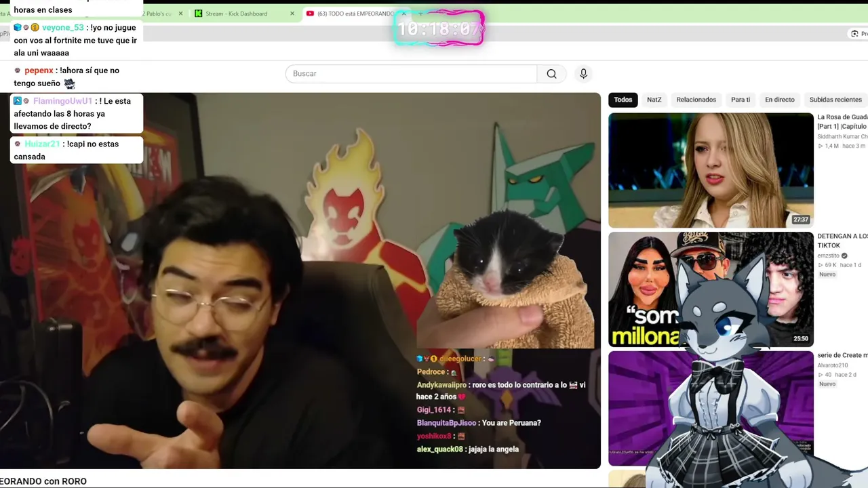Image resolution: width=868 pixels, height=488 pixels.
Task: Click pepenx username in chat overlay
Action: (x=39, y=70)
